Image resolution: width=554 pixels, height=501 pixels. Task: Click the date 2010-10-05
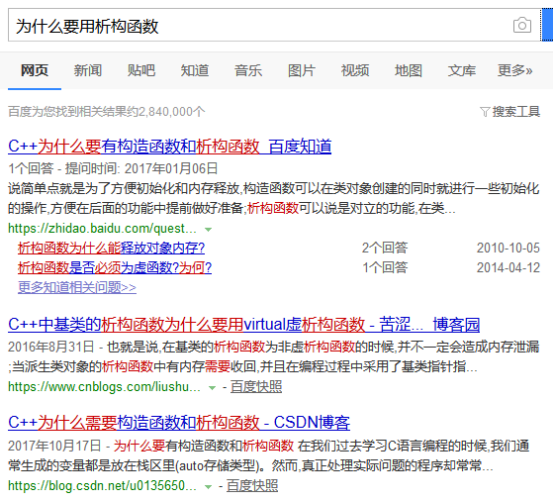point(508,248)
